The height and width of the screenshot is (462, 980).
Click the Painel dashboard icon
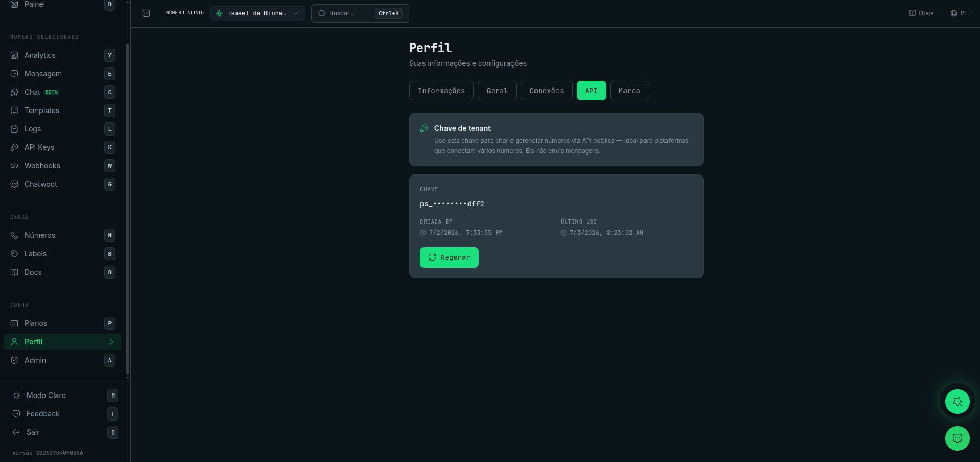pos(14,4)
